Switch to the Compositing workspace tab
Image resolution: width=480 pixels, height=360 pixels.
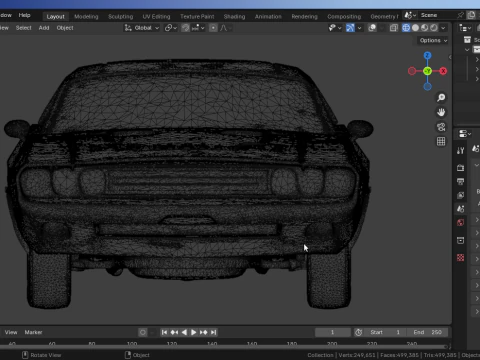pyautogui.click(x=344, y=16)
